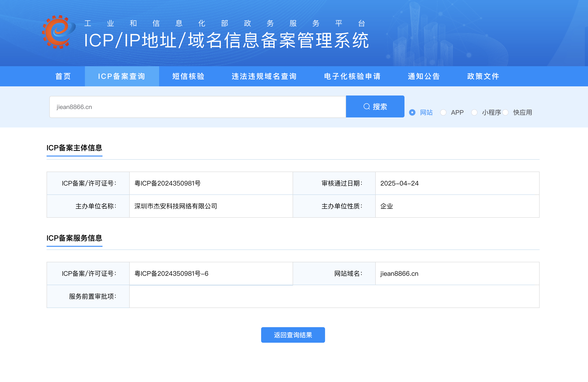Focus the domain search input field
588x382 pixels.
(x=197, y=107)
